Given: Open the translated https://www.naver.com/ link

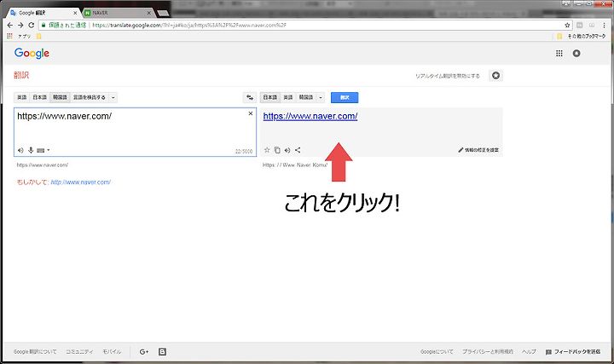Looking at the screenshot, I should [310, 116].
